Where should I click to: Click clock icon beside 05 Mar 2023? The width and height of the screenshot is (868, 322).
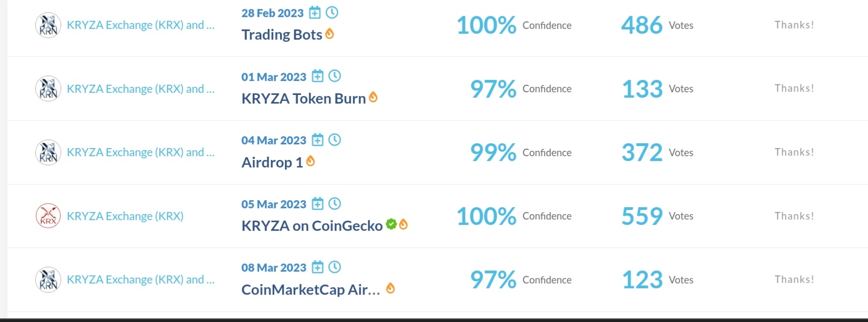pos(334,203)
